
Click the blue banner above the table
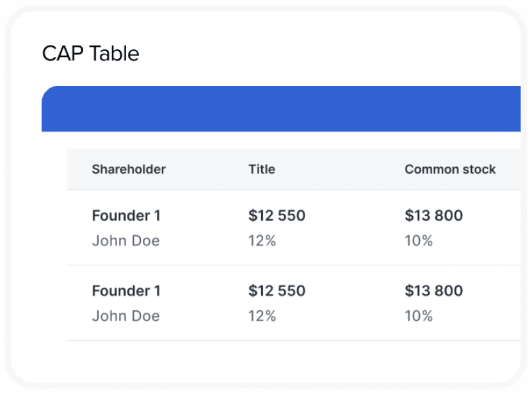(x=282, y=109)
